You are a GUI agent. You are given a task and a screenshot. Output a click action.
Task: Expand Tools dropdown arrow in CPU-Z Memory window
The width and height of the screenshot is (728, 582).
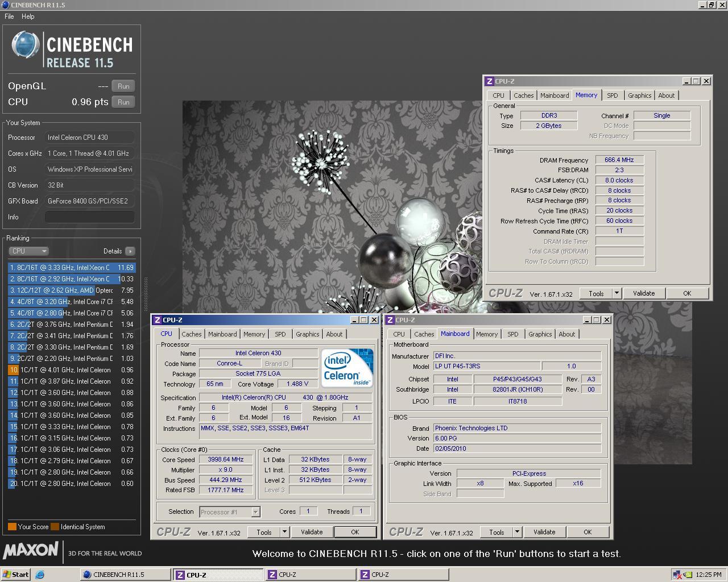coord(617,294)
